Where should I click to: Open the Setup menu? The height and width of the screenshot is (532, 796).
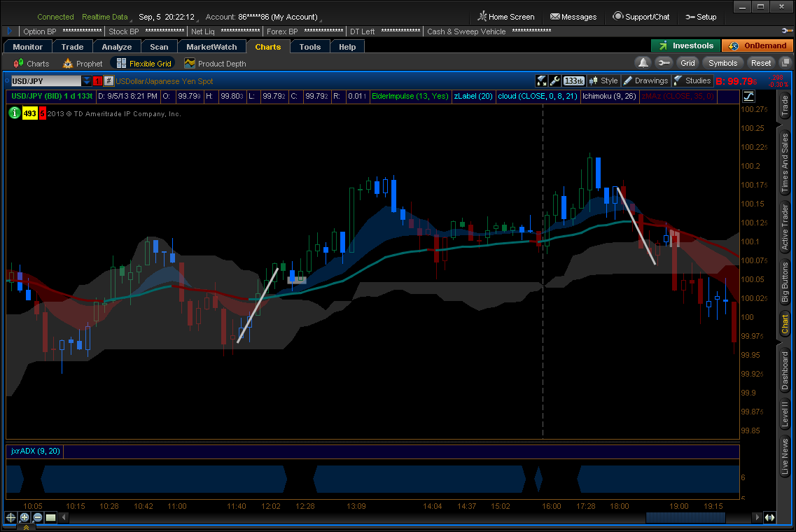pos(701,17)
